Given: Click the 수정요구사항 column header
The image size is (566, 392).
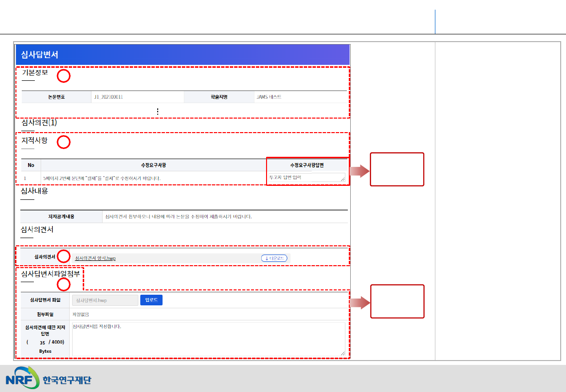Looking at the screenshot, I should (x=154, y=165).
